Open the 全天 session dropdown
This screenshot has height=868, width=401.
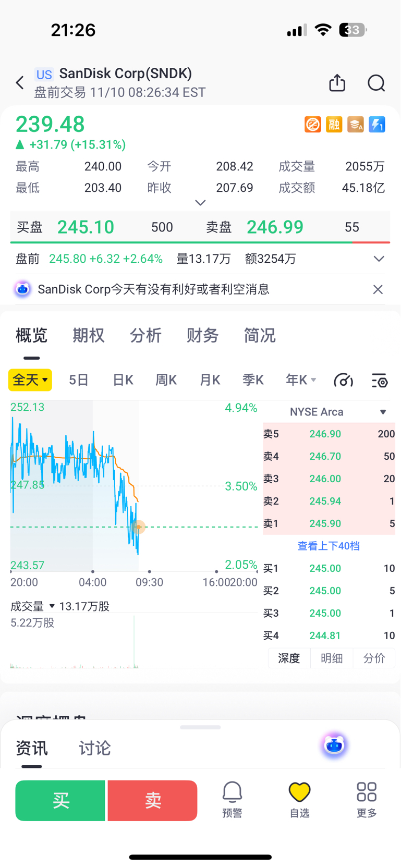tap(30, 380)
